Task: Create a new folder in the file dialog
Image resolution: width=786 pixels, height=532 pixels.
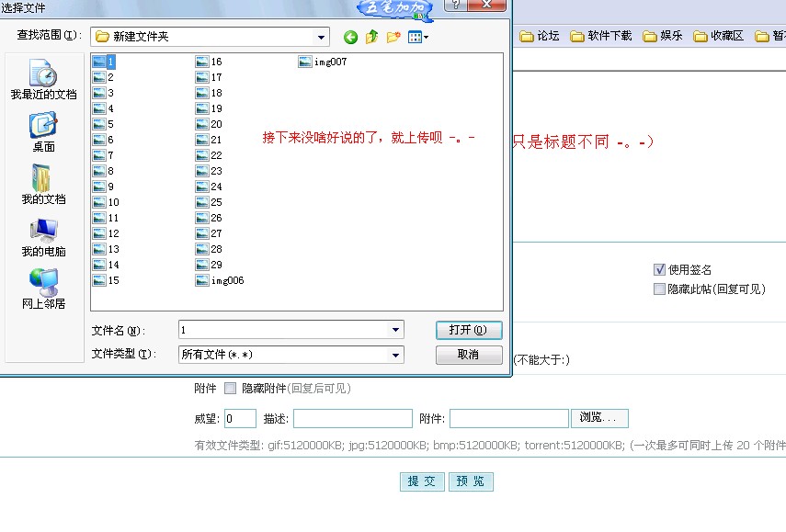Action: [x=393, y=38]
